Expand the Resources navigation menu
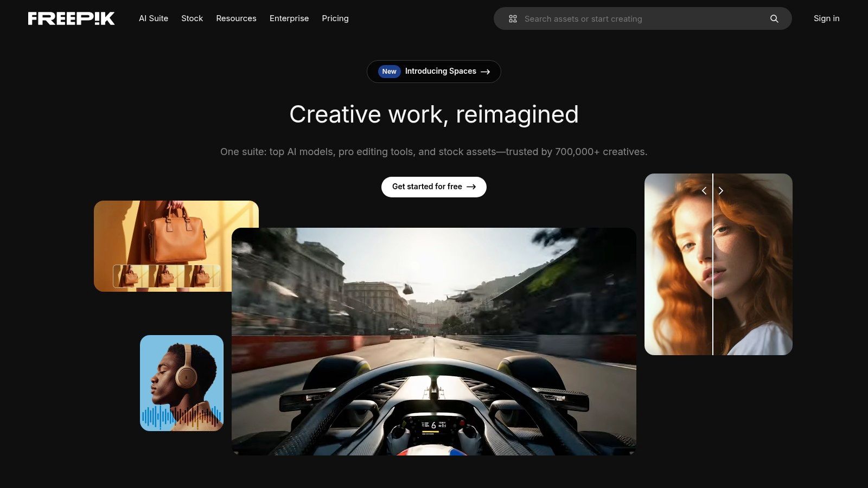Image resolution: width=868 pixels, height=488 pixels. coord(236,18)
